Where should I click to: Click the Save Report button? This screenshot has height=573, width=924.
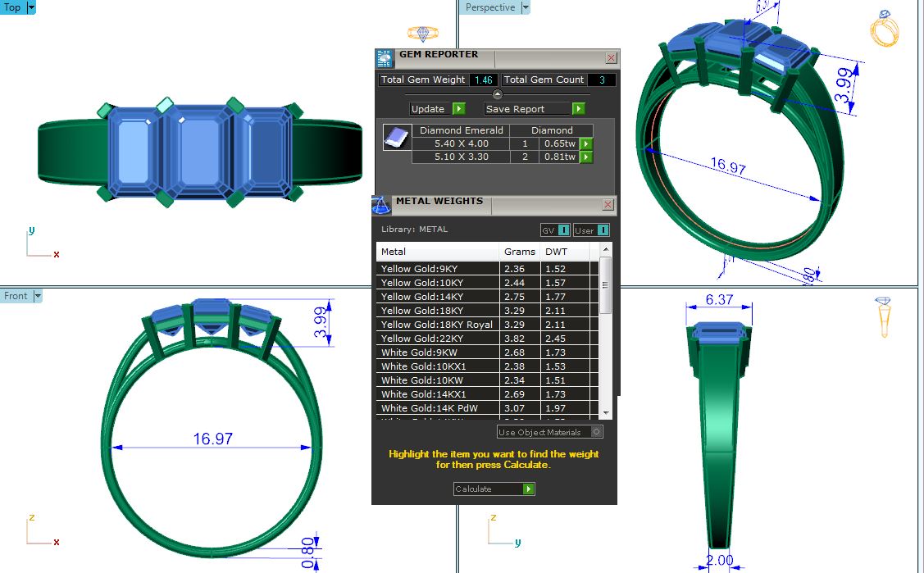pyautogui.click(x=534, y=109)
